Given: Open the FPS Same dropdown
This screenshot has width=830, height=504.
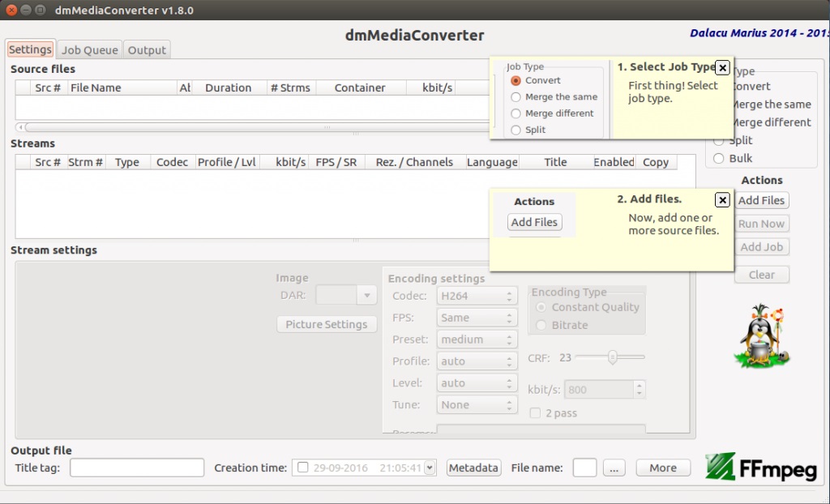Looking at the screenshot, I should click(x=477, y=318).
